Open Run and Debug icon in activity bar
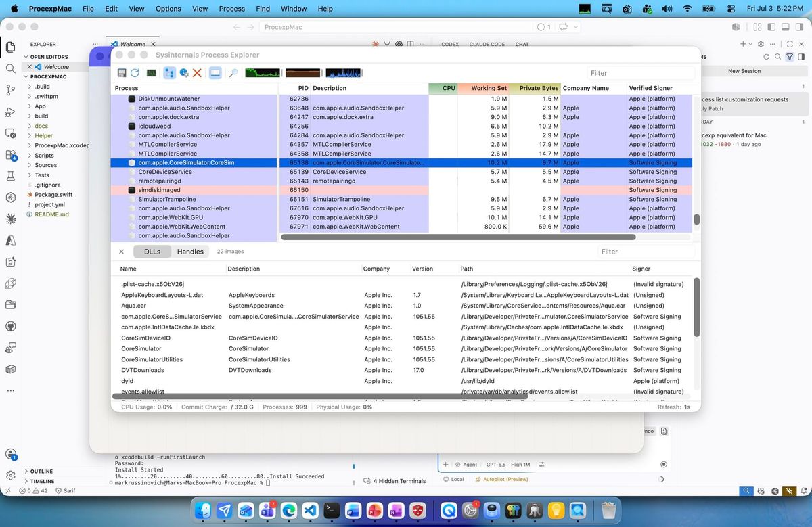The height and width of the screenshot is (527, 812). pos(10,112)
